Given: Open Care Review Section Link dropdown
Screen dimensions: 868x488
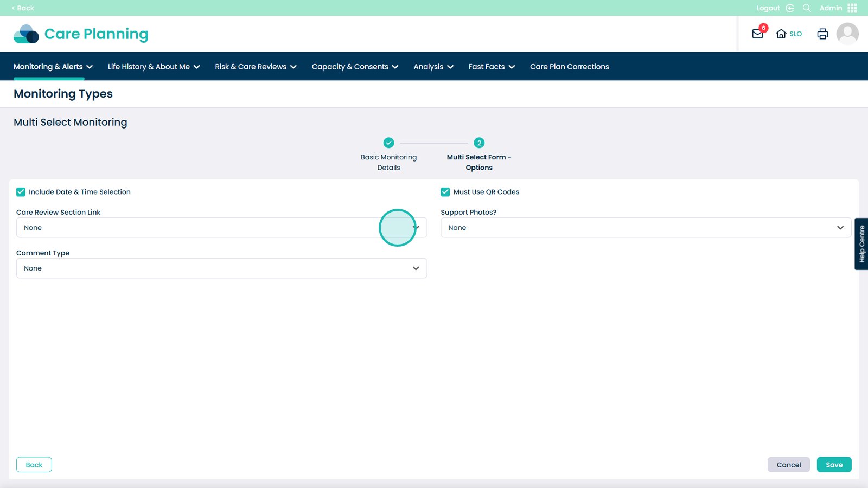Looking at the screenshot, I should click(221, 228).
